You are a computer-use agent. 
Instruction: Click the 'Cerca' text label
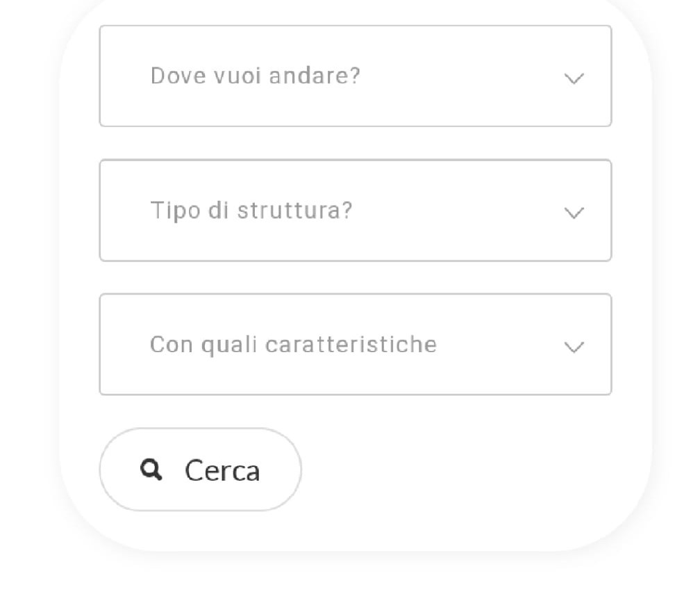pos(222,470)
